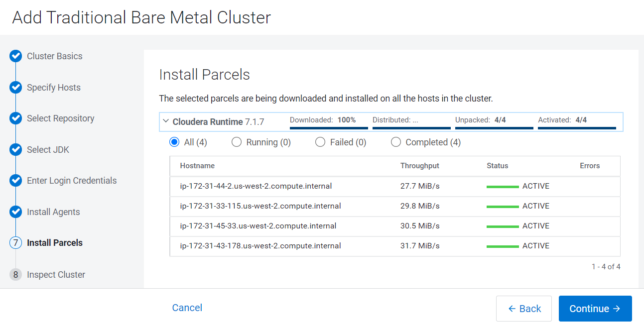Open the Install Agents step
This screenshot has width=644, height=329.
pyautogui.click(x=53, y=212)
